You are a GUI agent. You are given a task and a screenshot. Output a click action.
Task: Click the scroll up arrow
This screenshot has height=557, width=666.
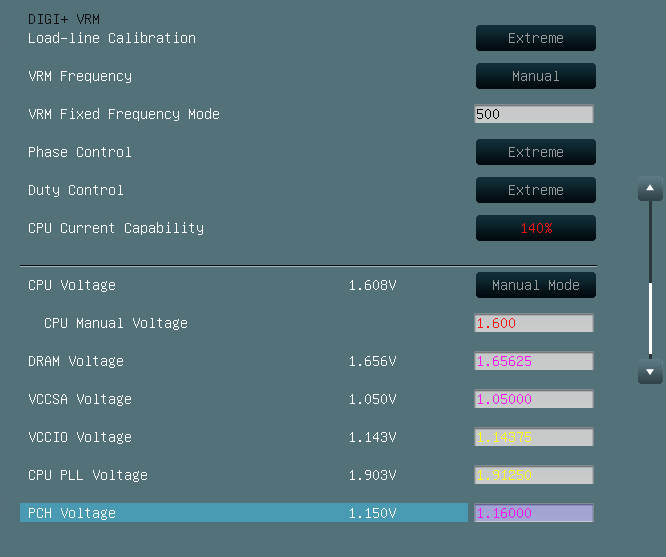(650, 188)
